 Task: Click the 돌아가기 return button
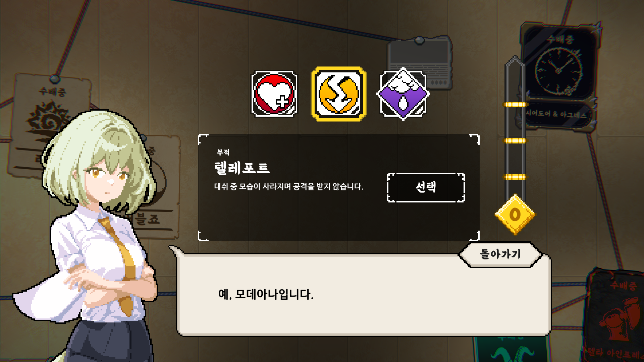tap(500, 254)
